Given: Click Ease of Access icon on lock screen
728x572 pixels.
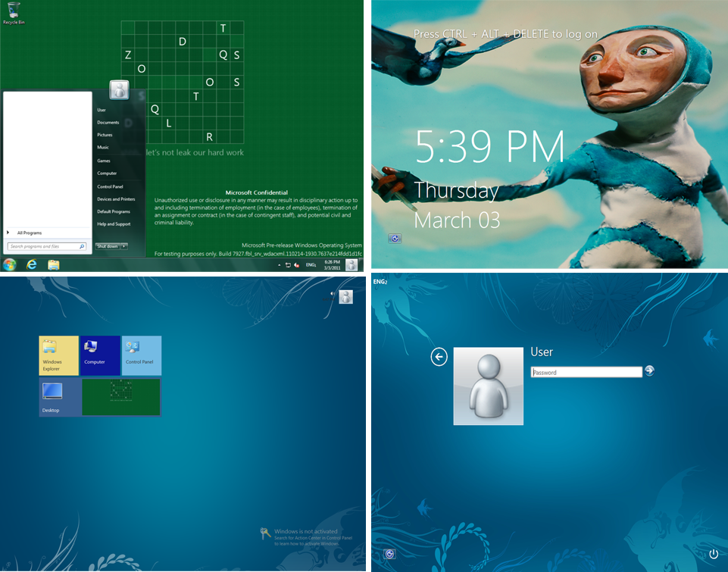Looking at the screenshot, I should coord(395,239).
